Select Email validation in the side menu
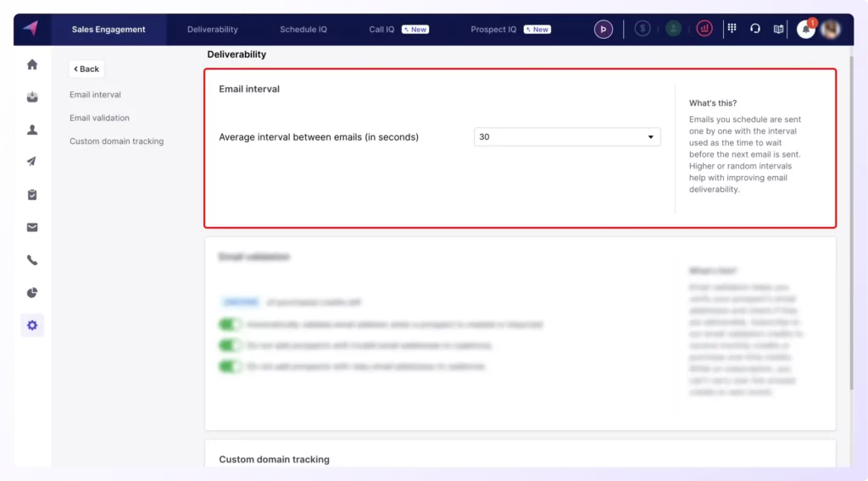This screenshot has height=481, width=868. coord(100,118)
